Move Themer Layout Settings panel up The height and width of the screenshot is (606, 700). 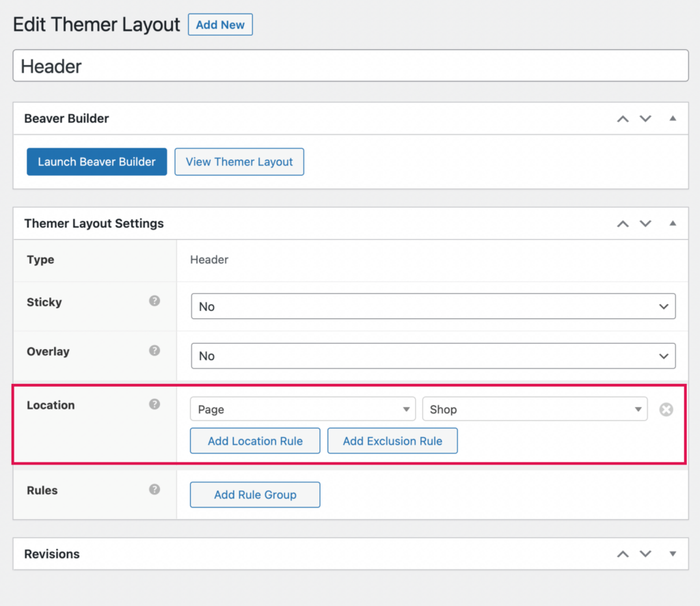(x=622, y=224)
